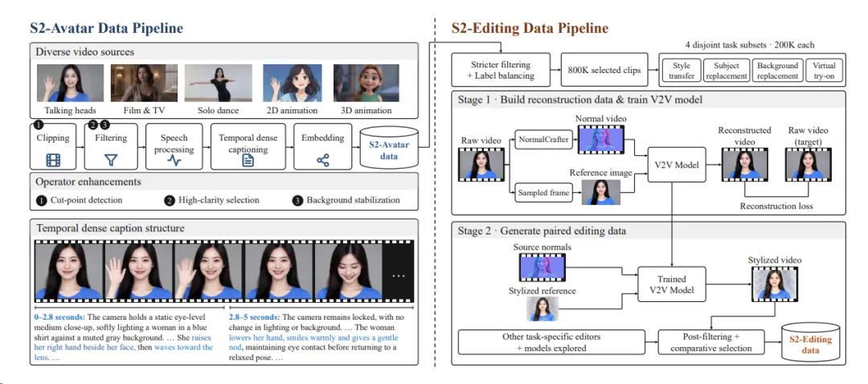Select the S2-Editing data cylinder
868x384 pixels.
pyautogui.click(x=810, y=344)
